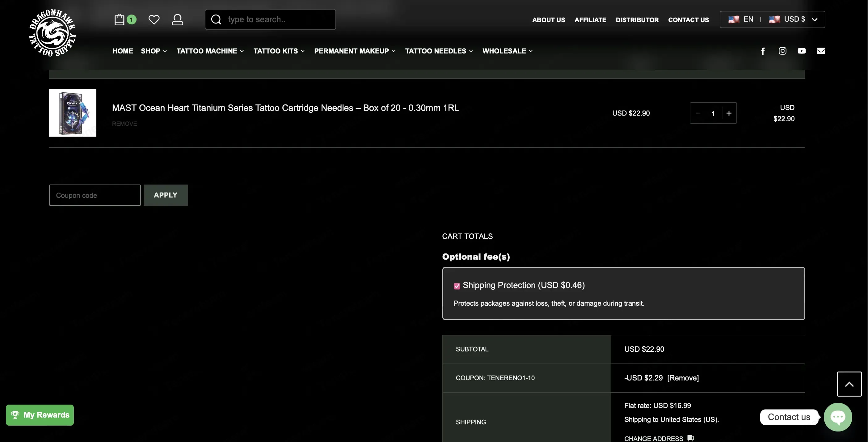Open the user account icon
The width and height of the screenshot is (868, 442).
pos(177,19)
